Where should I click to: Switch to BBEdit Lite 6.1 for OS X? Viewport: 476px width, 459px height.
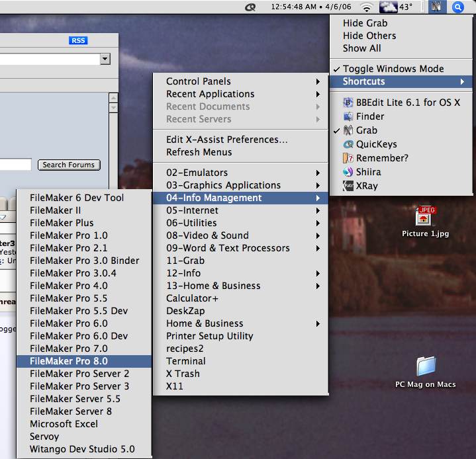[x=401, y=103]
